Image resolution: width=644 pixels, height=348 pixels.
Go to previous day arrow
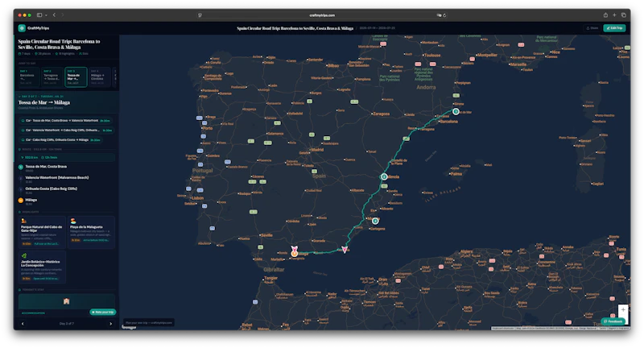point(23,324)
